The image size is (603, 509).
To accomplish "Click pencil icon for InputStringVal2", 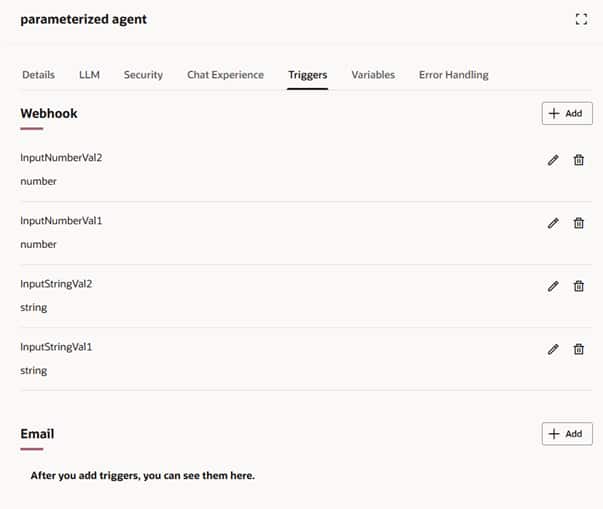I will click(553, 286).
